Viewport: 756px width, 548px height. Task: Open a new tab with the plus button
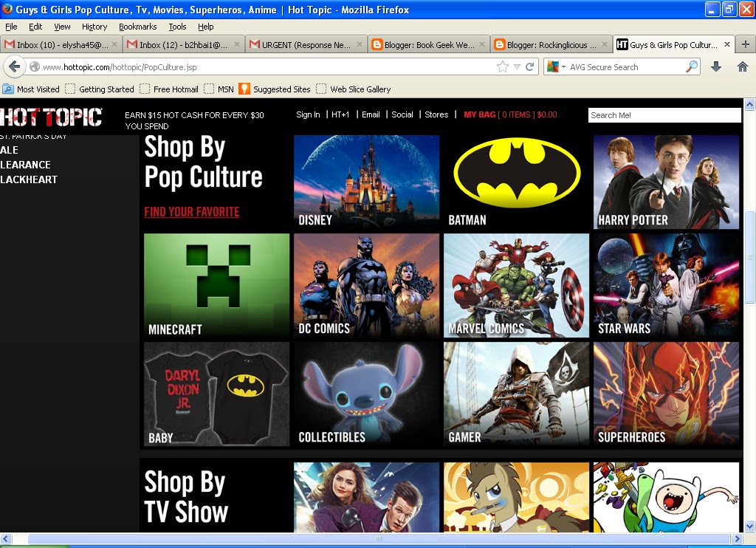coord(746,44)
